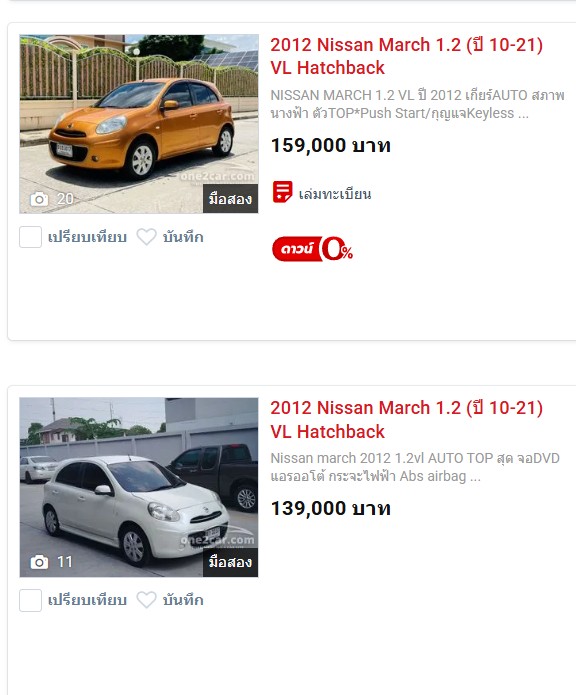
Task: Tick the compare checkbox for the white car
Action: click(31, 600)
